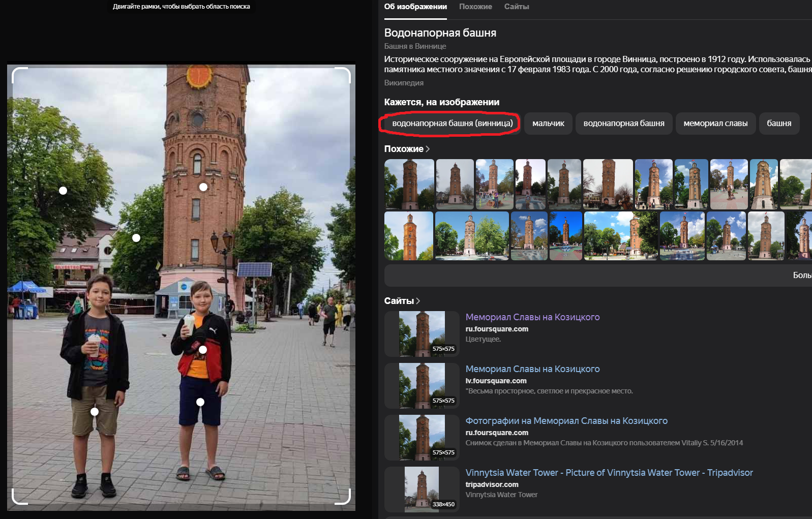Expand the «Сайты» section heading chevron
The height and width of the screenshot is (519, 812).
pyautogui.click(x=418, y=301)
